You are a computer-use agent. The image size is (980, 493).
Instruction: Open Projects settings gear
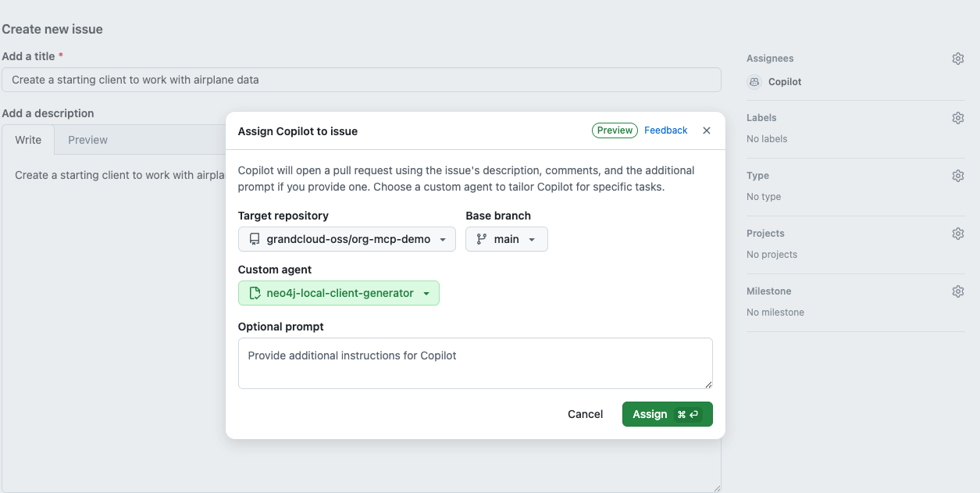coord(958,234)
